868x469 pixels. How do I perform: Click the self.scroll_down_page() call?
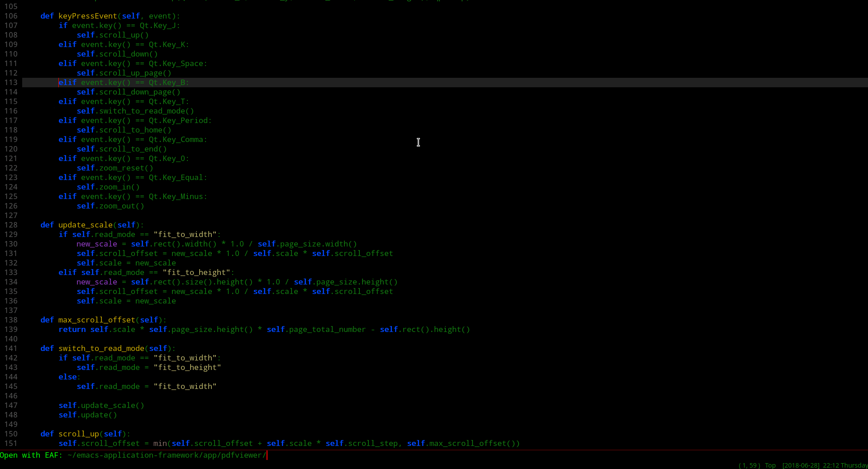point(129,92)
